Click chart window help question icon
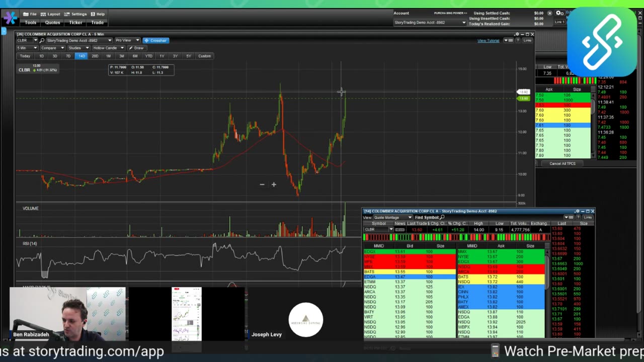The width and height of the screenshot is (644, 362). pyautogui.click(x=518, y=40)
